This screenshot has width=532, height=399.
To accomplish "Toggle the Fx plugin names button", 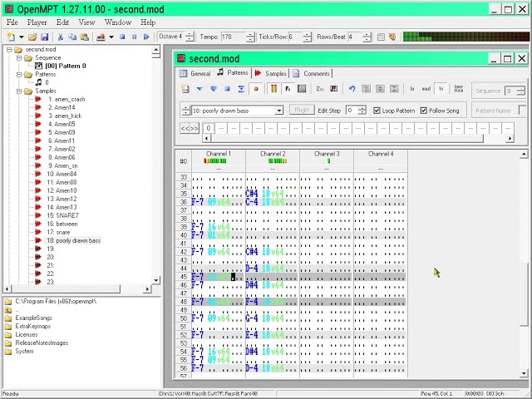I will [x=288, y=89].
